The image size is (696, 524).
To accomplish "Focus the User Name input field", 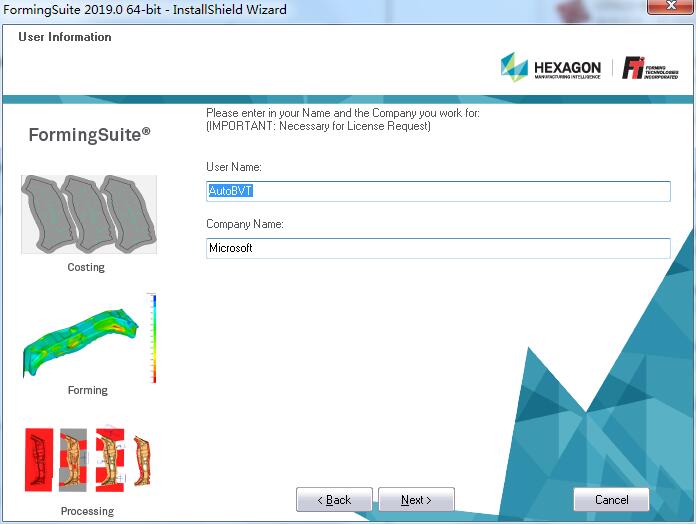I will click(x=438, y=191).
